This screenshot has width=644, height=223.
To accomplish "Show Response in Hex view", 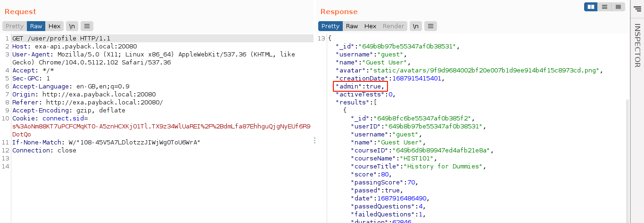I will tap(370, 26).
